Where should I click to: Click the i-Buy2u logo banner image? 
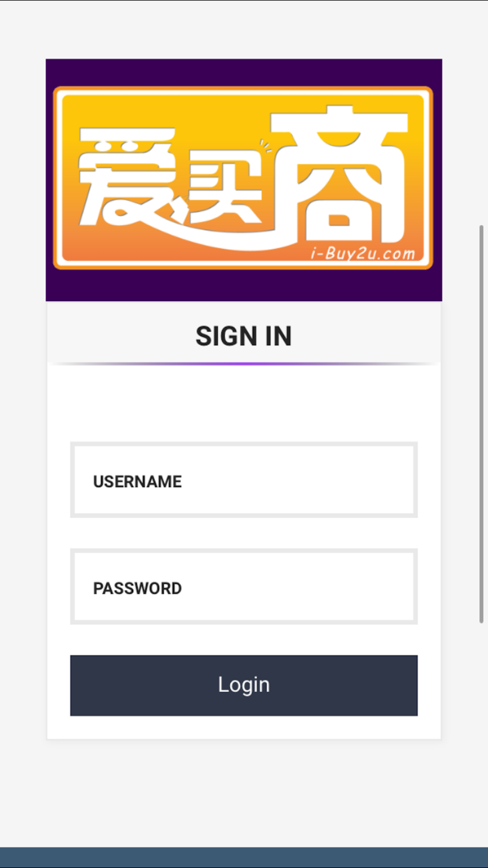(x=244, y=180)
